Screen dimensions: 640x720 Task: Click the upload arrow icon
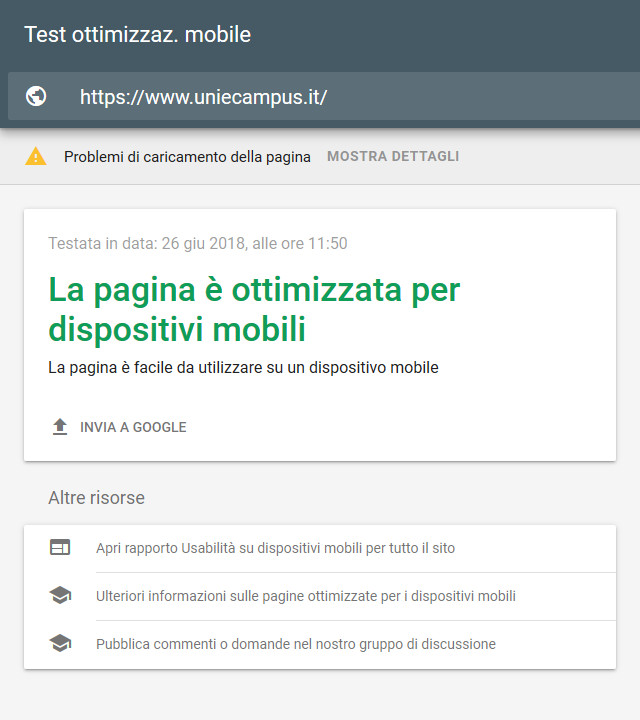[x=60, y=427]
